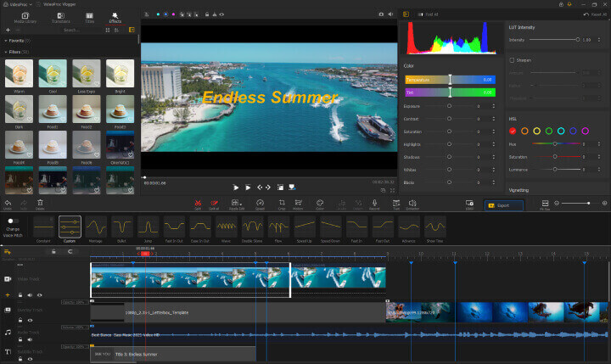
Task: Choose the Bullet speed curve preset
Action: point(121,227)
